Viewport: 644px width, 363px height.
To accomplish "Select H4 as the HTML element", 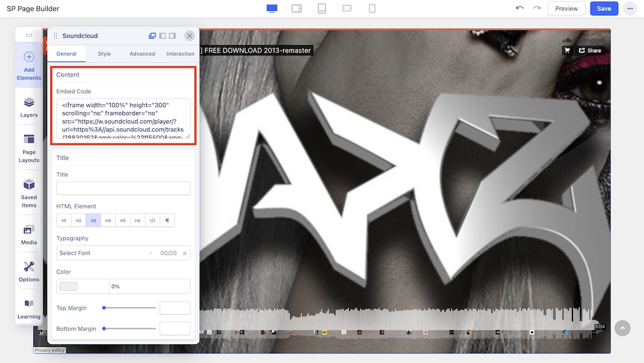I will coord(108,221).
